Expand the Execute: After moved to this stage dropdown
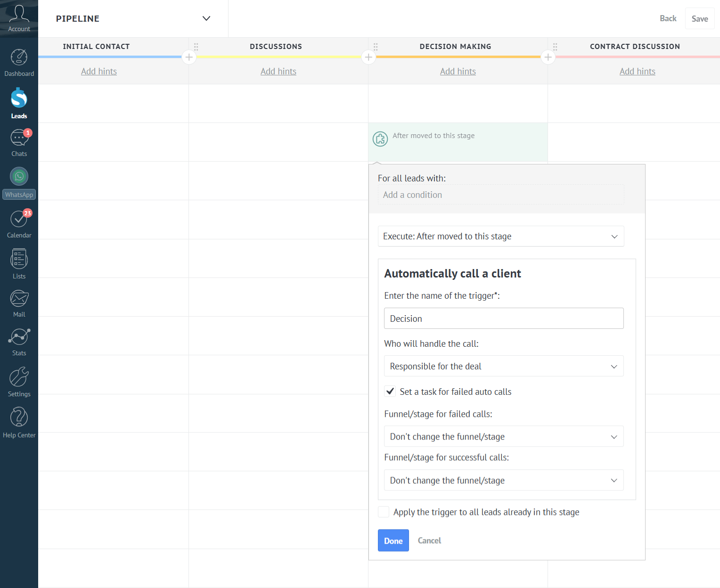Screen dimensions: 720x588 tap(501, 236)
